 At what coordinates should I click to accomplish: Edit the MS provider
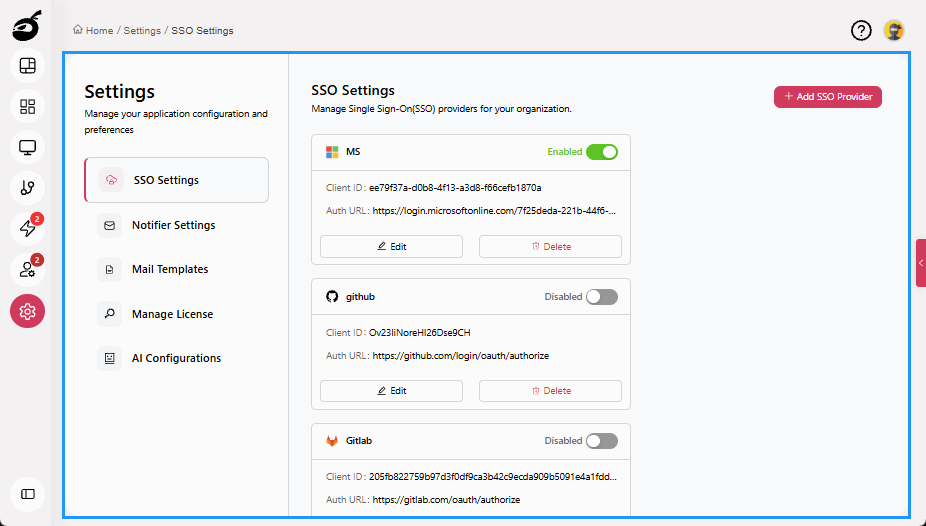coord(392,247)
